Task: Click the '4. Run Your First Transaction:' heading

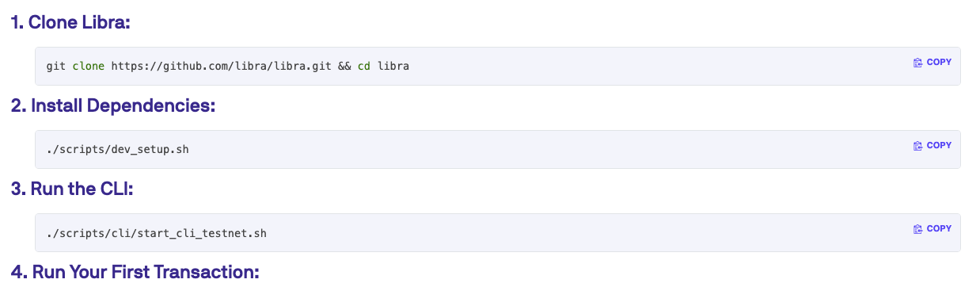Action: [x=135, y=272]
